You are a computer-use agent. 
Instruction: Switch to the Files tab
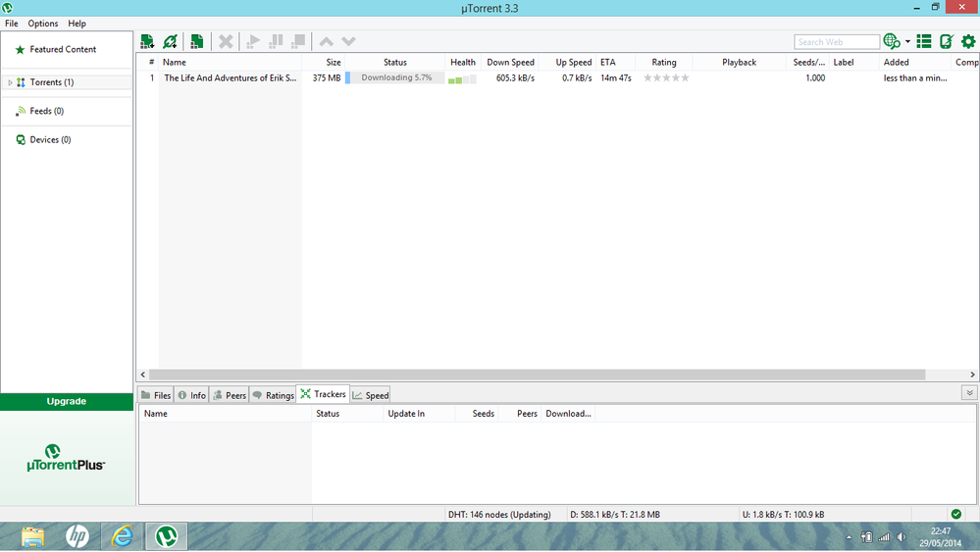[156, 395]
